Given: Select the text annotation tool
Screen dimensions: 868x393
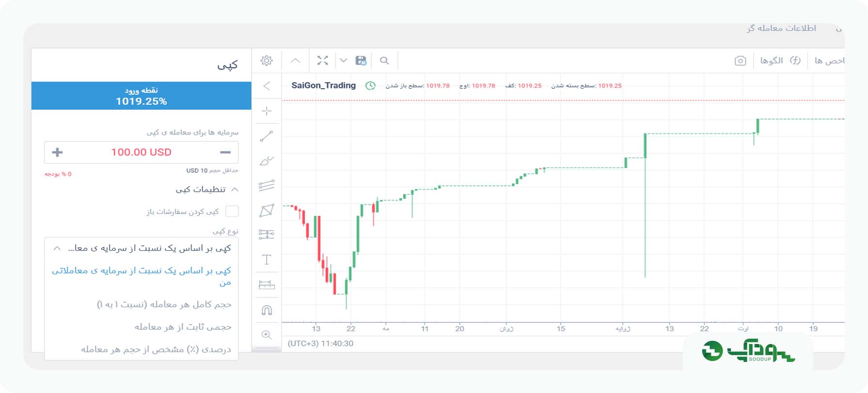Looking at the screenshot, I should pos(267,260).
